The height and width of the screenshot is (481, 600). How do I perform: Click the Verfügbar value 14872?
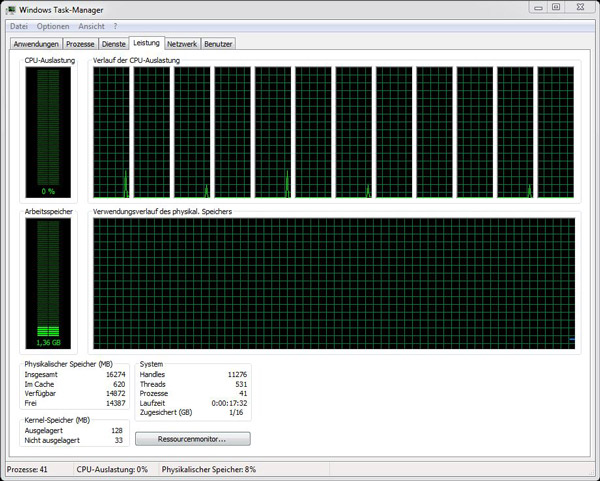116,393
